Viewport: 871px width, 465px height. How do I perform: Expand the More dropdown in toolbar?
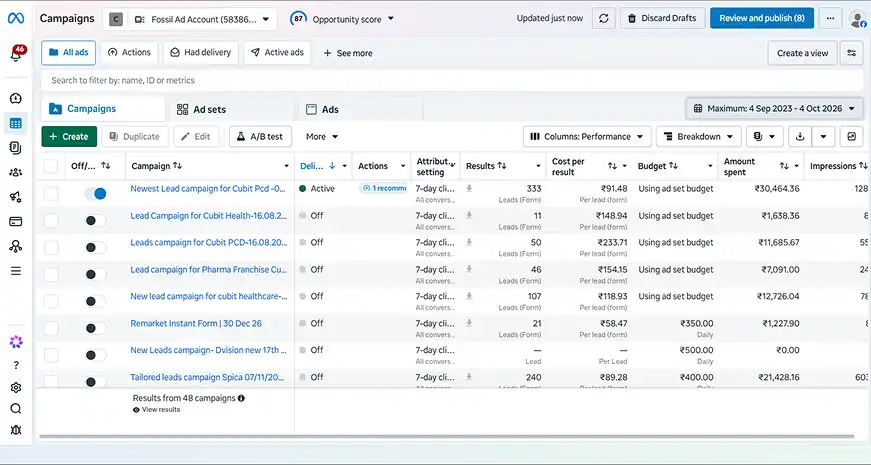click(x=322, y=137)
